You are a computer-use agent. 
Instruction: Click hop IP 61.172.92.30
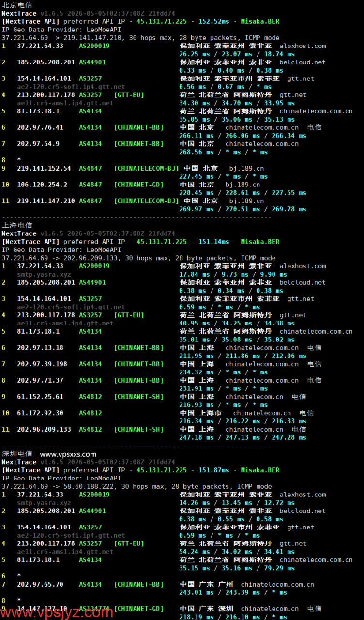coord(40,413)
